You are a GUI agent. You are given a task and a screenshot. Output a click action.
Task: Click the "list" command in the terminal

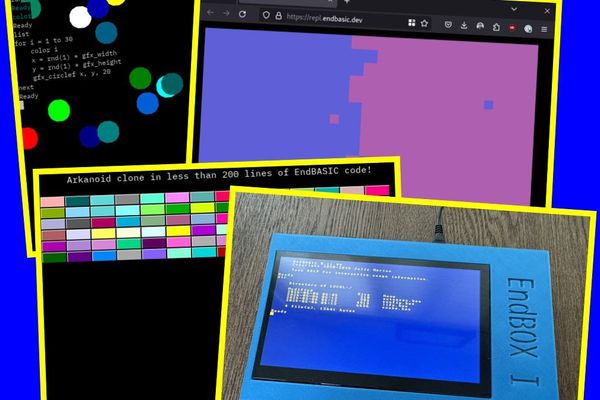click(x=21, y=34)
